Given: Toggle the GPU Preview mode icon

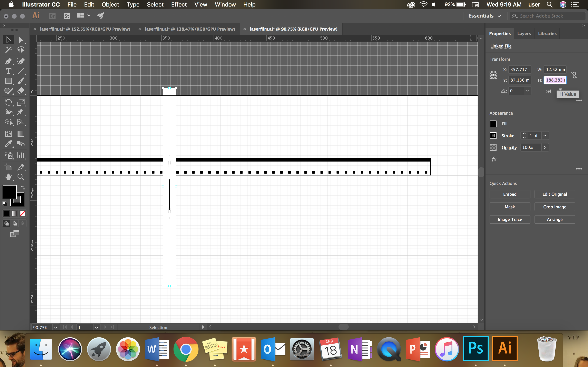Looking at the screenshot, I should tap(101, 16).
